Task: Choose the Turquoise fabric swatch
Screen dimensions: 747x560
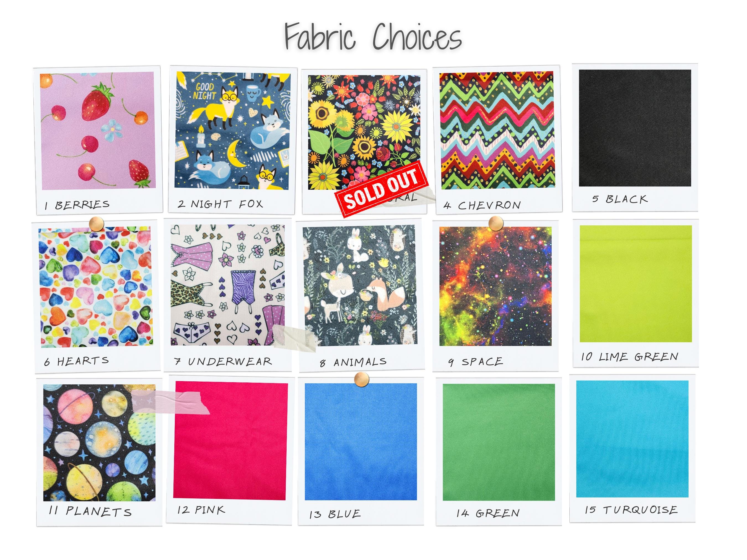Action: tap(632, 439)
